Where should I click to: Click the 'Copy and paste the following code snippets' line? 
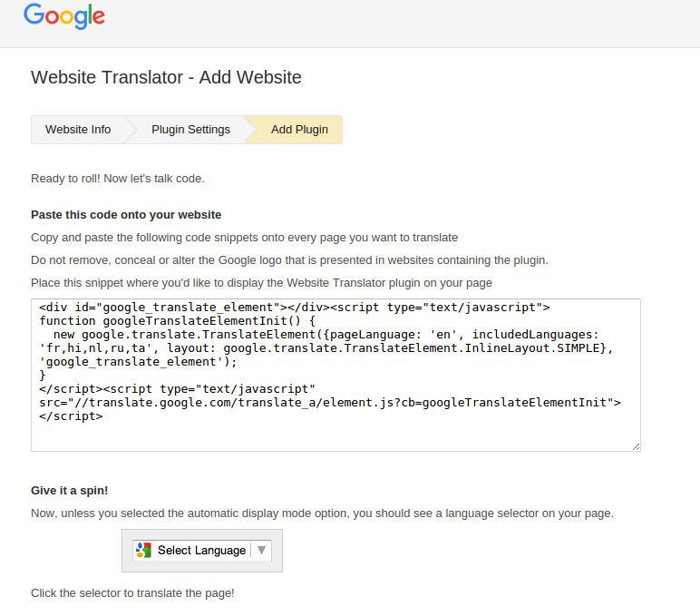click(x=244, y=238)
